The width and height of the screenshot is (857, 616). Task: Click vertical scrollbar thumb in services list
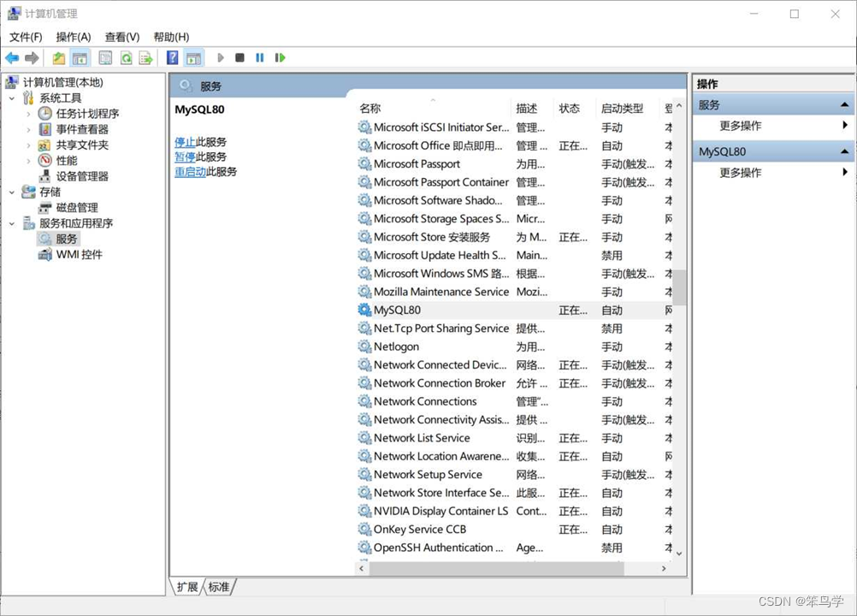tap(679, 287)
